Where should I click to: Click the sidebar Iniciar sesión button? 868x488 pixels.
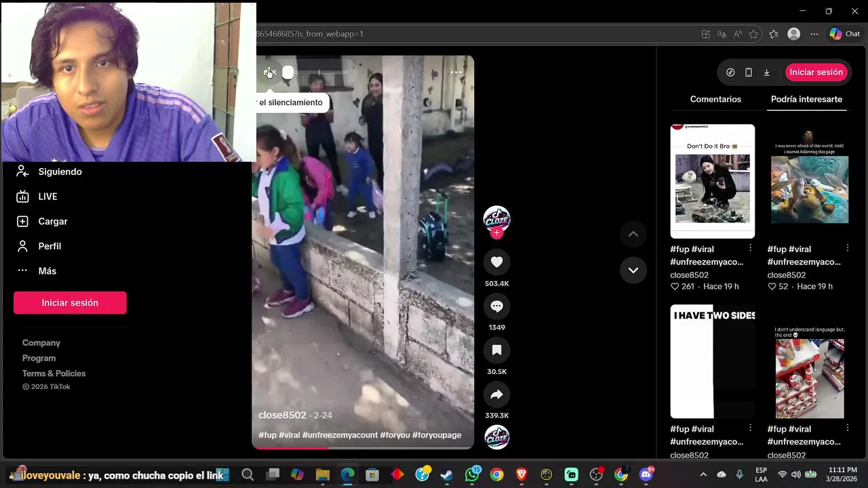click(x=70, y=303)
